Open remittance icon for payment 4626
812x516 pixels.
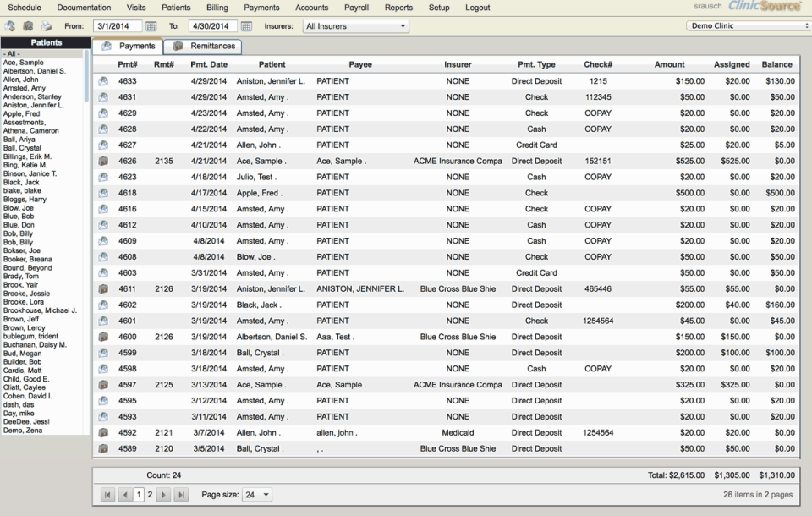pos(103,161)
